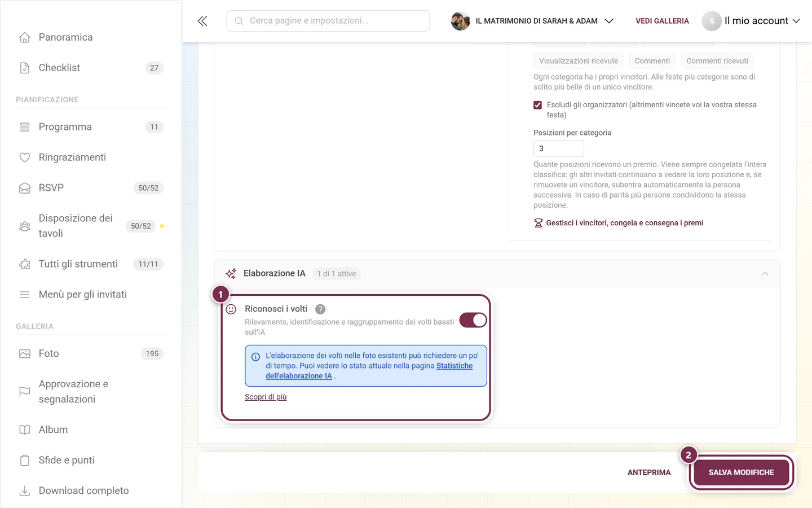This screenshot has width=812, height=508.
Task: Click the search magnifier icon
Action: 239,21
